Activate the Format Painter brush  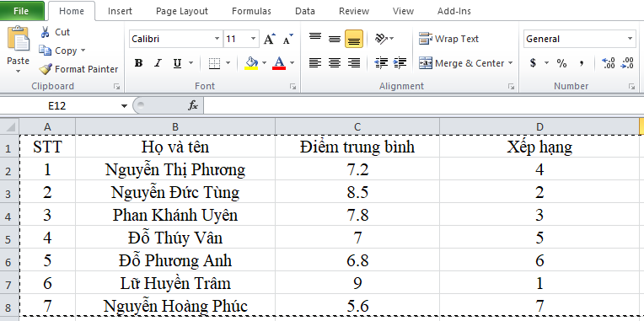point(46,69)
